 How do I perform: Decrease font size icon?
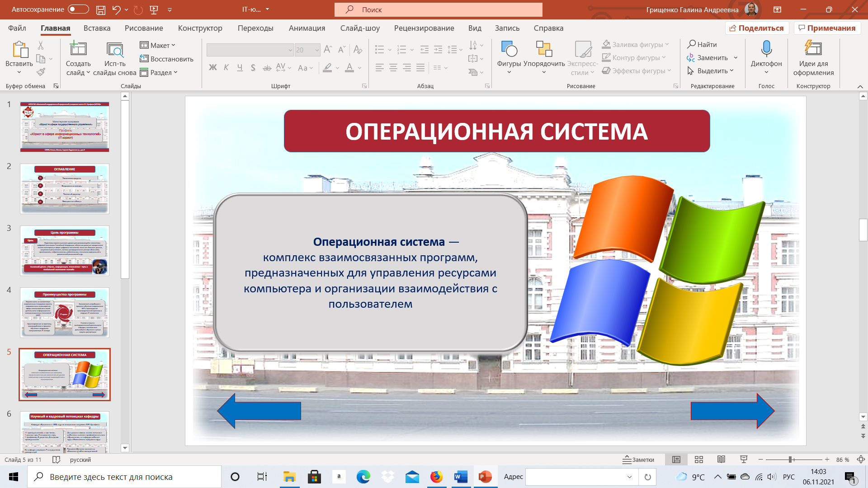point(342,49)
